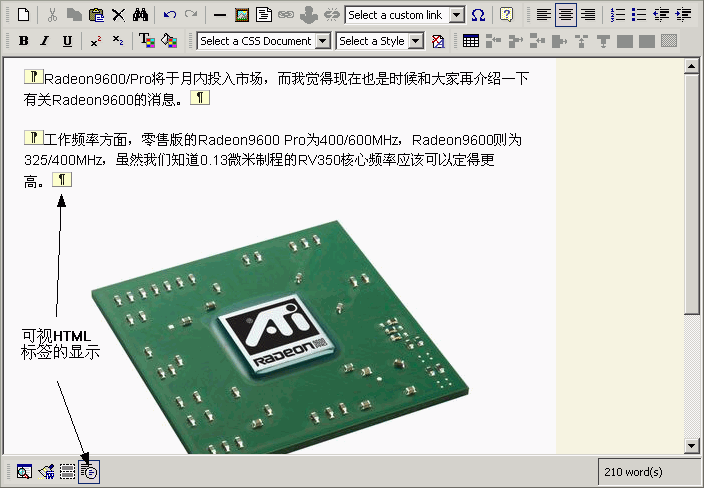This screenshot has height=488, width=704.
Task: Toggle underline formatting
Action: pyautogui.click(x=67, y=41)
